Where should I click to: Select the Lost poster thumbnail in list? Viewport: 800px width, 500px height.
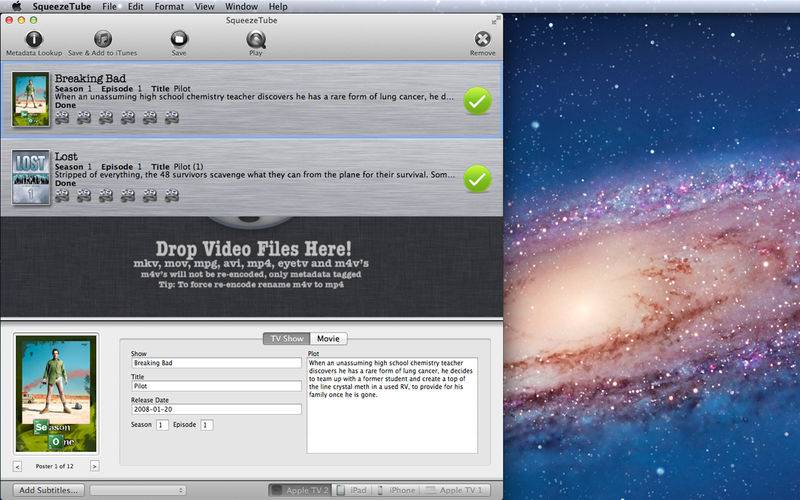31,177
